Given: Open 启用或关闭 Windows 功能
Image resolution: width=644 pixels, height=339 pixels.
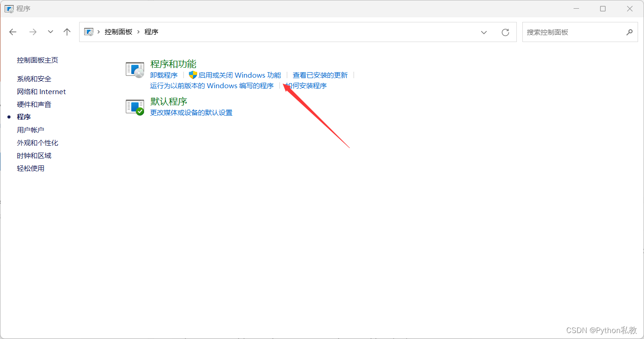Looking at the screenshot, I should click(x=240, y=75).
